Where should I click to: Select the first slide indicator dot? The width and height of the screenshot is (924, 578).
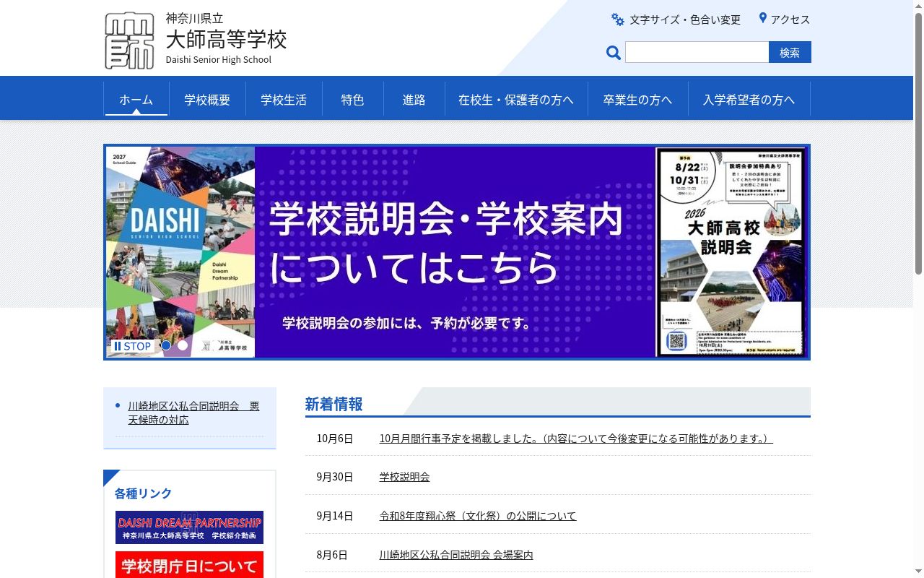click(166, 345)
